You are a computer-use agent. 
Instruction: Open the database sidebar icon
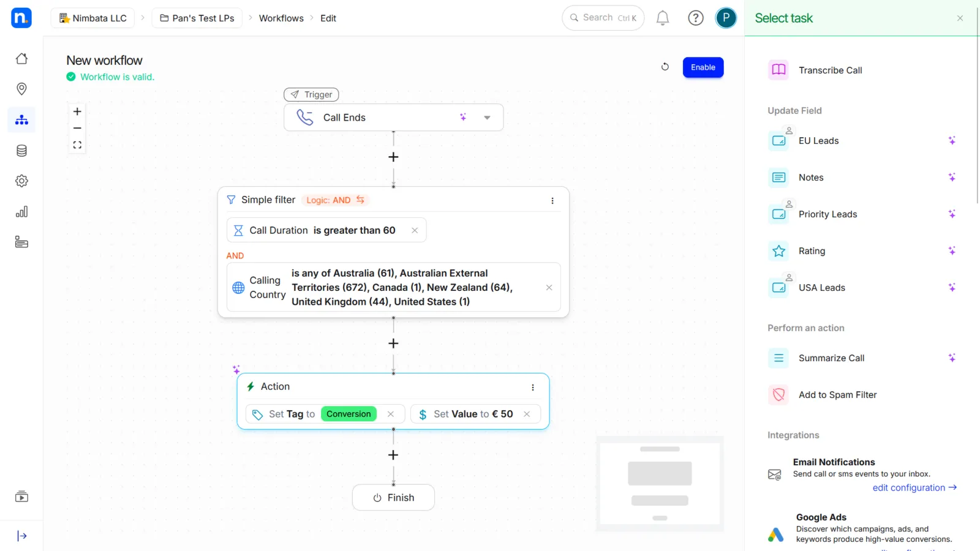coord(21,151)
